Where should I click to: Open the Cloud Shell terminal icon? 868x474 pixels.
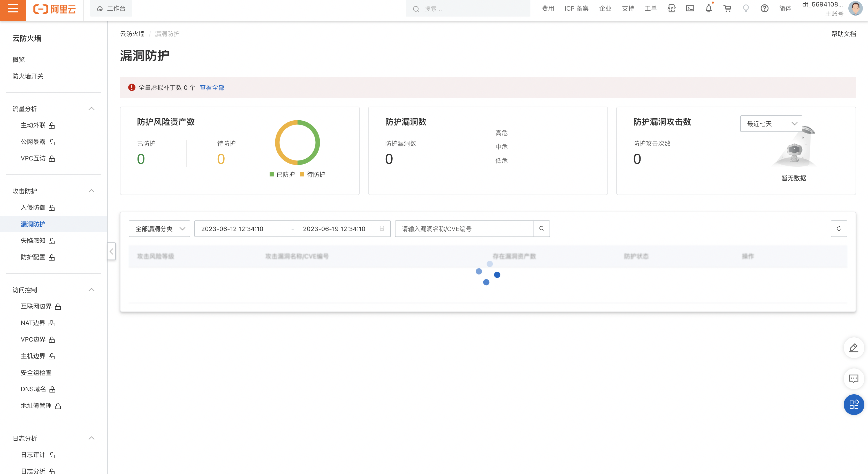(690, 9)
